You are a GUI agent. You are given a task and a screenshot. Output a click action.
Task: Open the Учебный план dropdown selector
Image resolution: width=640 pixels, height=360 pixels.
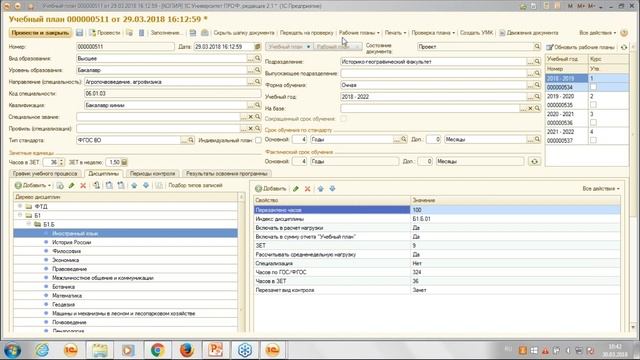point(289,47)
